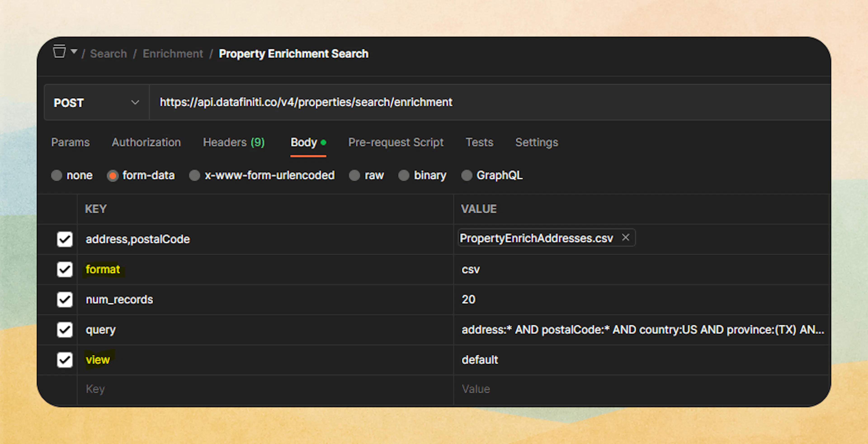This screenshot has width=868, height=444.
Task: Switch to the Headers tab
Action: tap(234, 142)
